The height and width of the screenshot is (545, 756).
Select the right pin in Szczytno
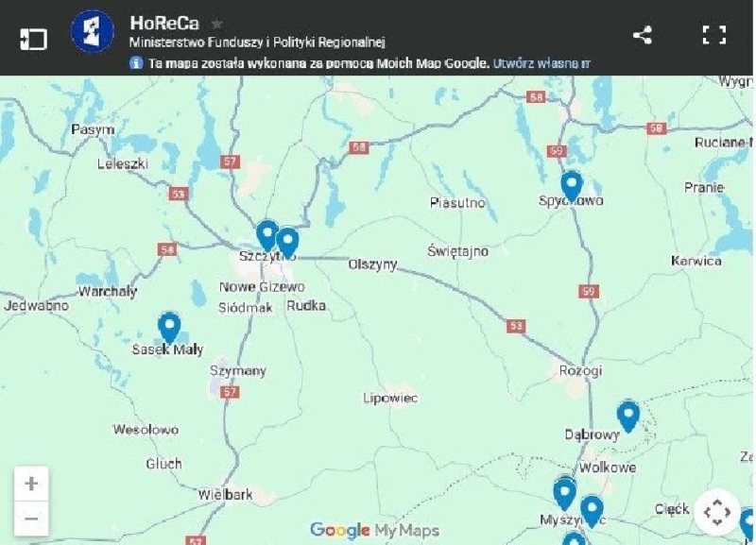(288, 243)
